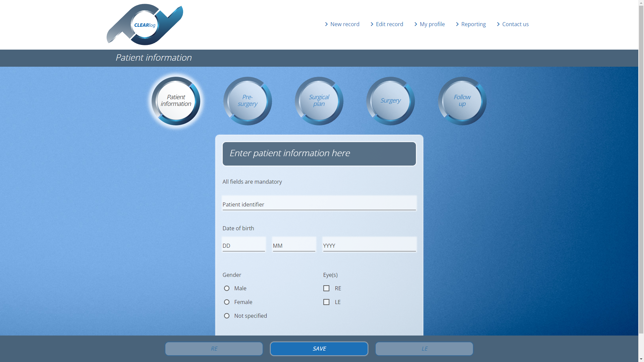This screenshot has height=362, width=644.
Task: Open the Pre-surgery step circle
Action: (x=248, y=101)
